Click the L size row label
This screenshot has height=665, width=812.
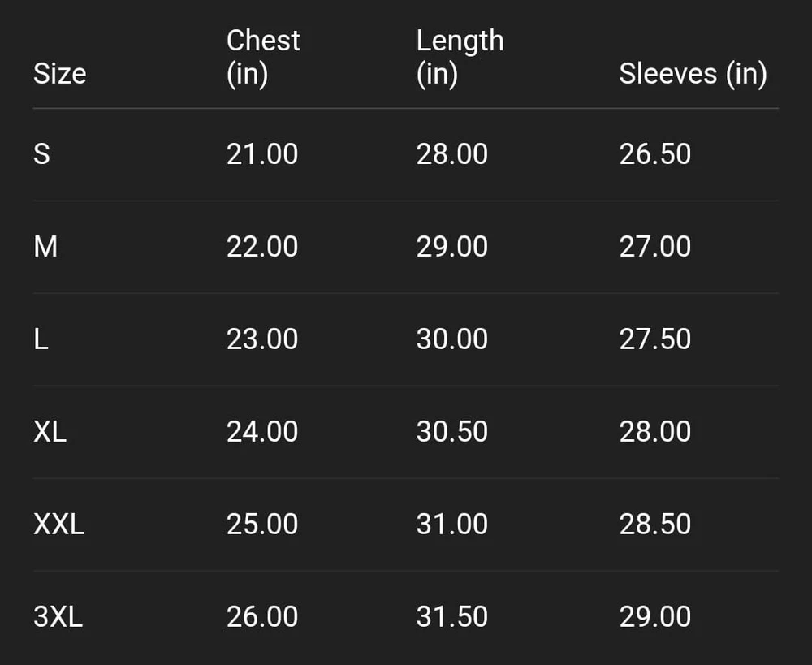(x=41, y=339)
